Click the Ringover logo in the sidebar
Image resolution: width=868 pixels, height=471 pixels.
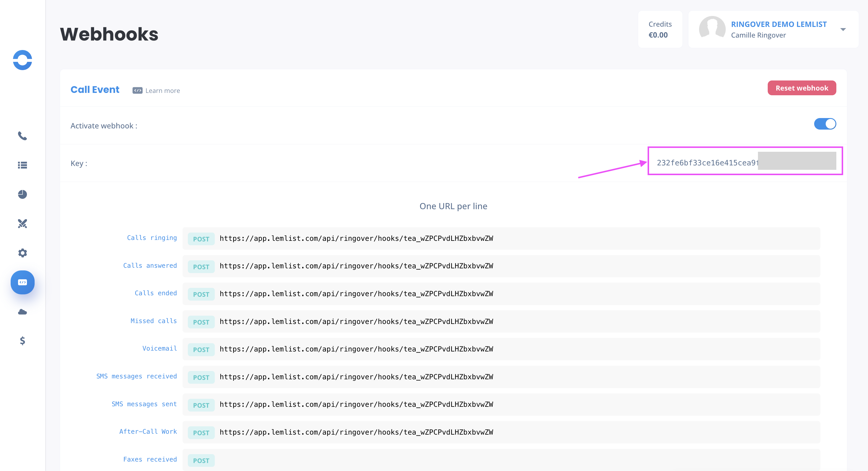point(22,60)
